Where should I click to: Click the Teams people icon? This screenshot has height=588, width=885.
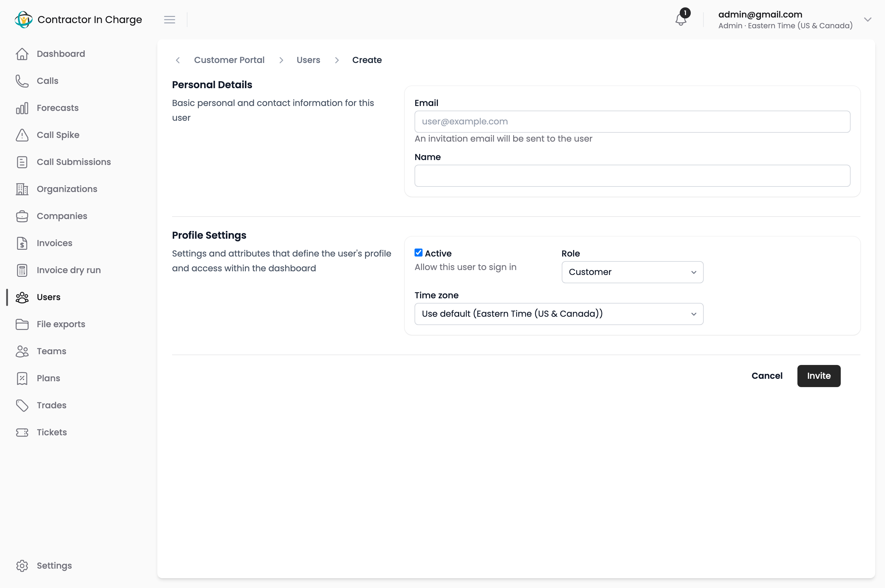click(x=22, y=351)
